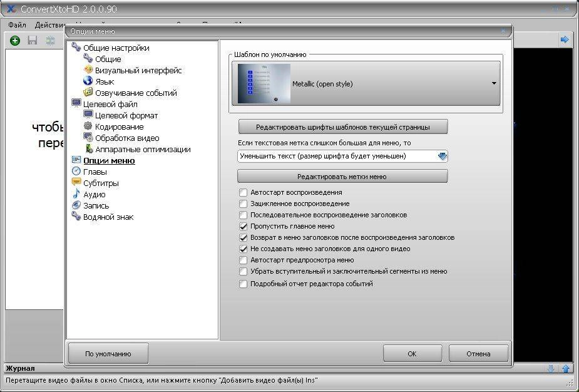Open the Водяной знак section

pyautogui.click(x=108, y=217)
